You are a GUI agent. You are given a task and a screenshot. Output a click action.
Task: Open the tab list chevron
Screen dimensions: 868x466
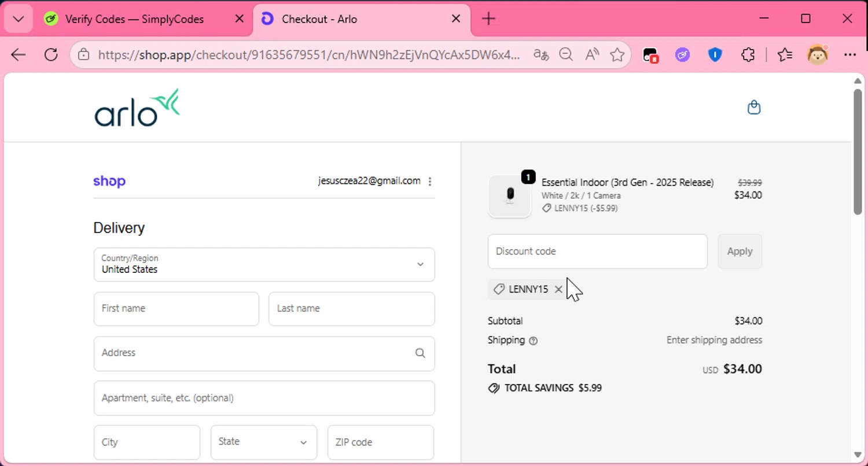pos(18,19)
